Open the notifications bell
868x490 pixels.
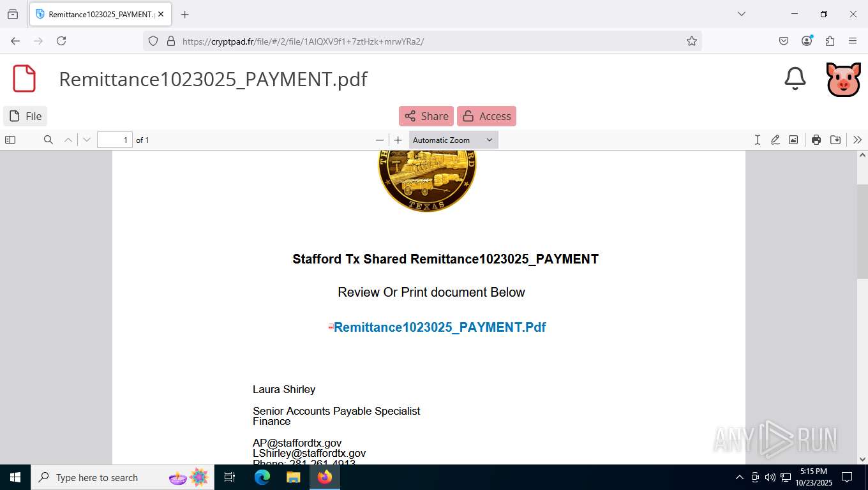coord(795,78)
